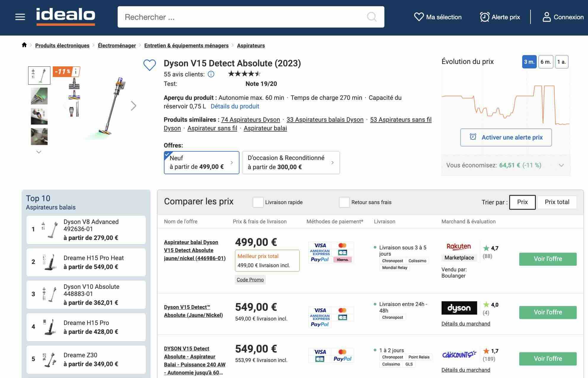Select first product thumbnail
Screen dimensions: 588x378
[39, 76]
